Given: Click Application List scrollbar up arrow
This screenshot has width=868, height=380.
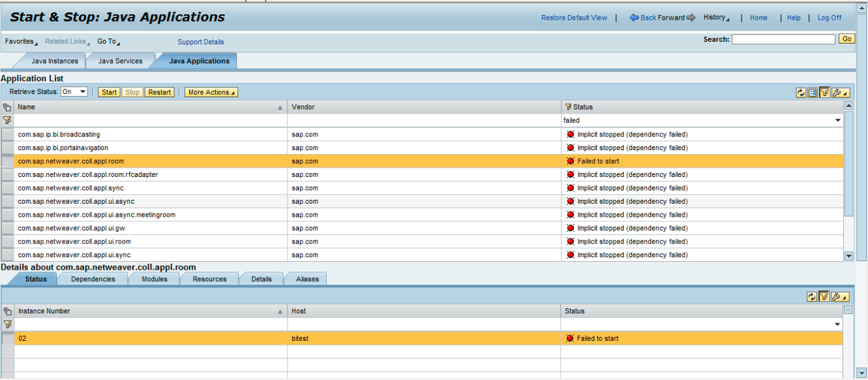Looking at the screenshot, I should (x=848, y=105).
